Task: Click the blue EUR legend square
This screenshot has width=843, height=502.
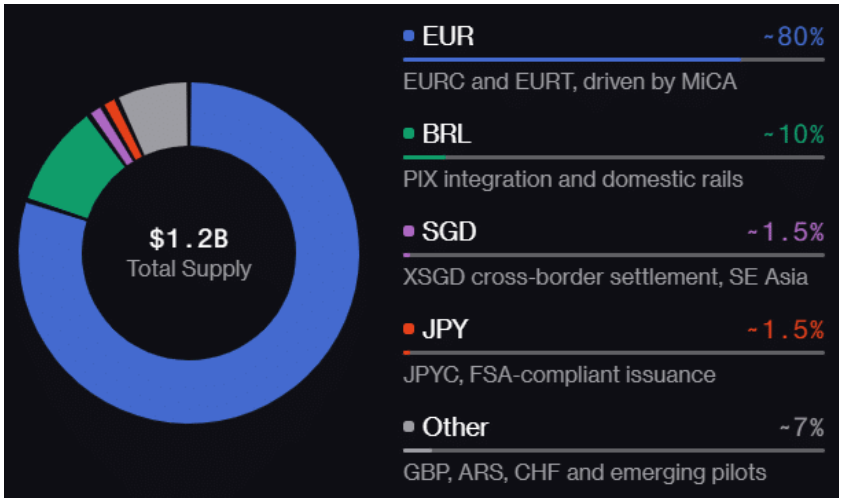Action: tap(408, 37)
